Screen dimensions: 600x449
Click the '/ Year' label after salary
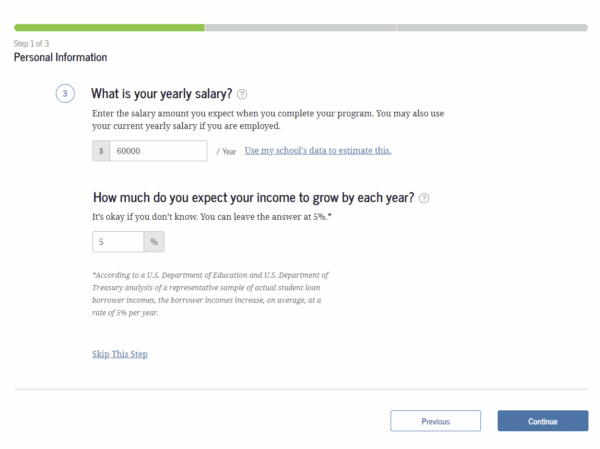[226, 152]
